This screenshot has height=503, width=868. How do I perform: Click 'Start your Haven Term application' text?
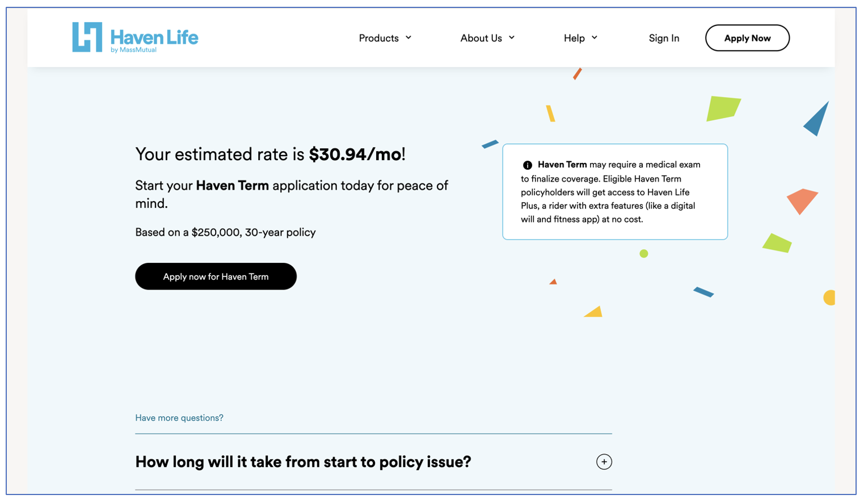point(292,194)
